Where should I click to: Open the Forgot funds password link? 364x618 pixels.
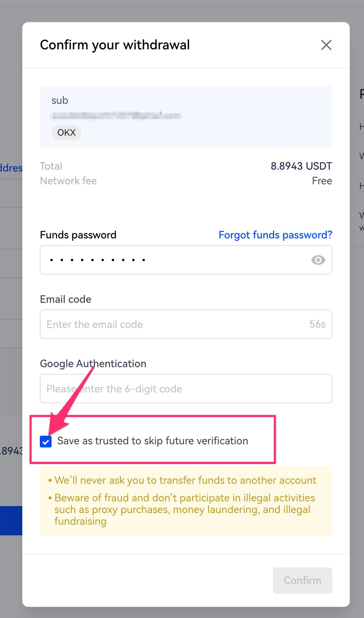275,235
